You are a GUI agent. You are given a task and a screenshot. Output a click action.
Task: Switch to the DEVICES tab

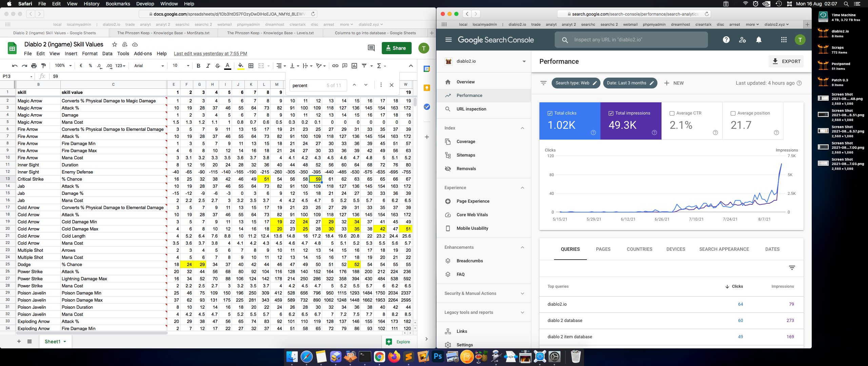point(676,249)
